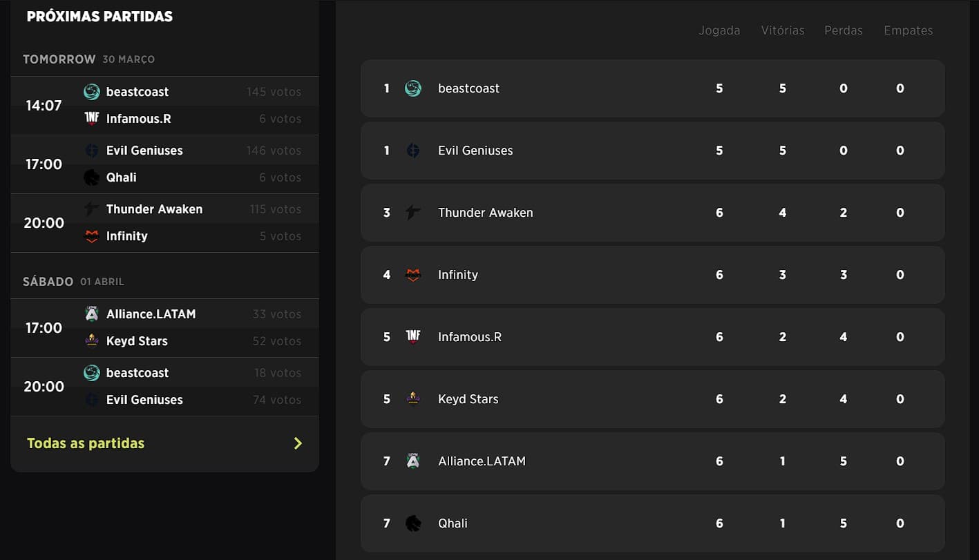This screenshot has height=560, width=979.
Task: Click the Evil Geniuses logo in standings
Action: (x=413, y=151)
